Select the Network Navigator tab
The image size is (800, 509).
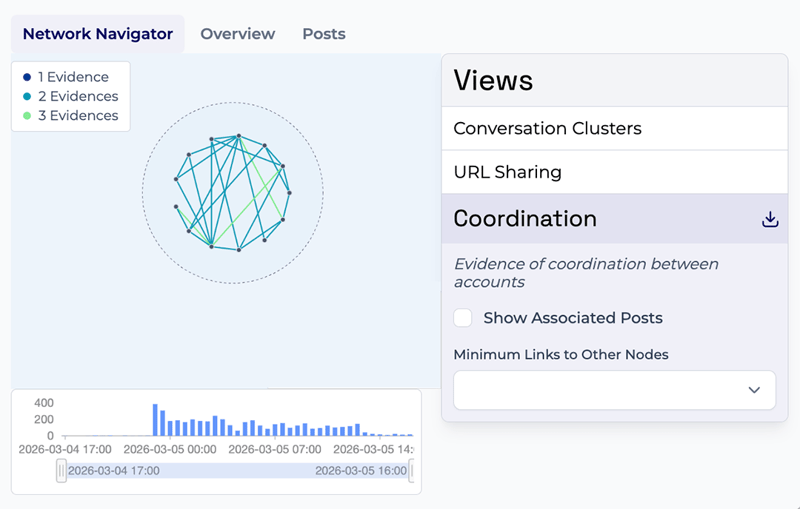pos(98,34)
